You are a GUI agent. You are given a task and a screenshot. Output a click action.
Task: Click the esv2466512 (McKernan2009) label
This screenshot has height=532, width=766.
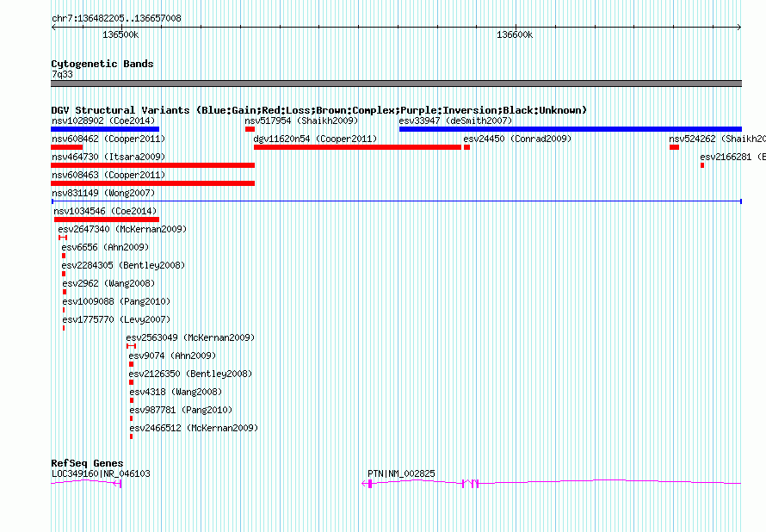(194, 428)
